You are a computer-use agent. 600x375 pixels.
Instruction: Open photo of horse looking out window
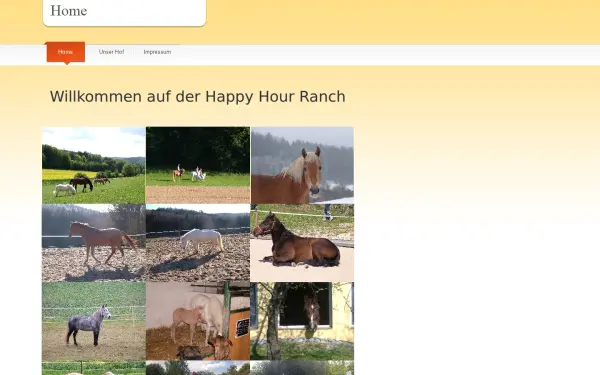coord(302,321)
